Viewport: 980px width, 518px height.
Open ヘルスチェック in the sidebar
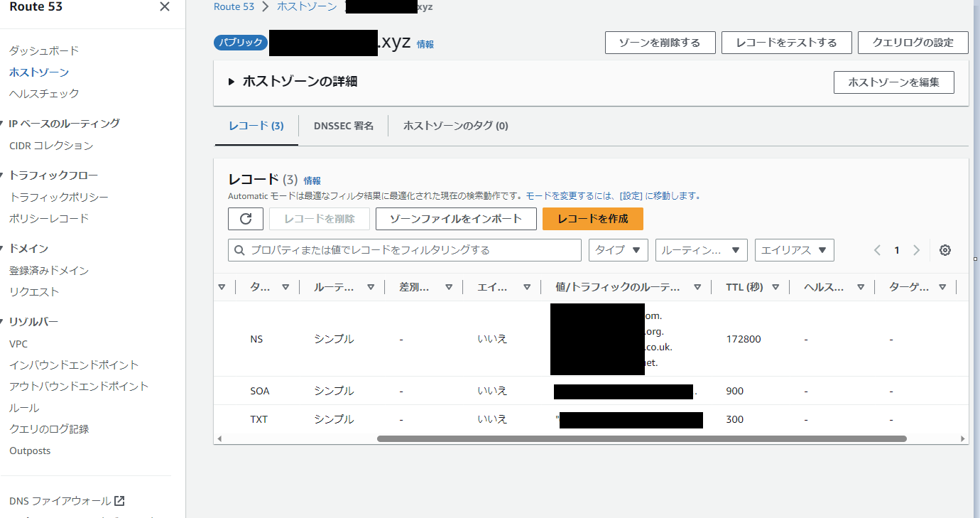(x=44, y=93)
